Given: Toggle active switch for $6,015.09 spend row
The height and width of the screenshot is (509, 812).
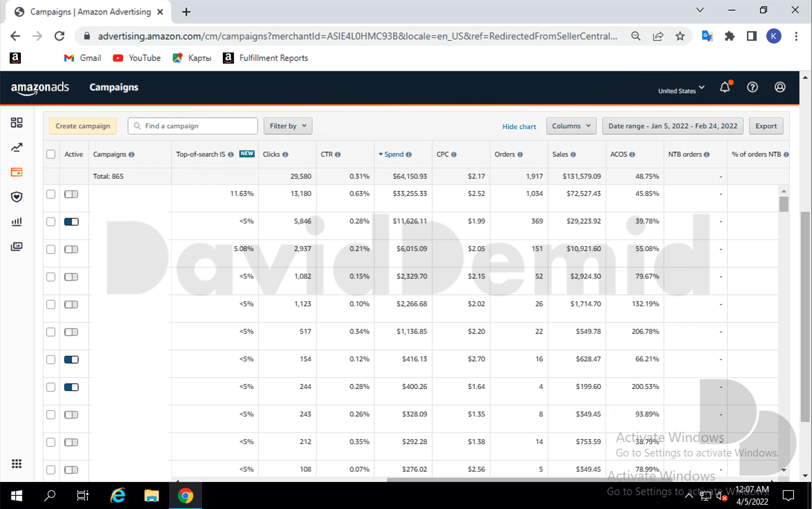Looking at the screenshot, I should (71, 249).
